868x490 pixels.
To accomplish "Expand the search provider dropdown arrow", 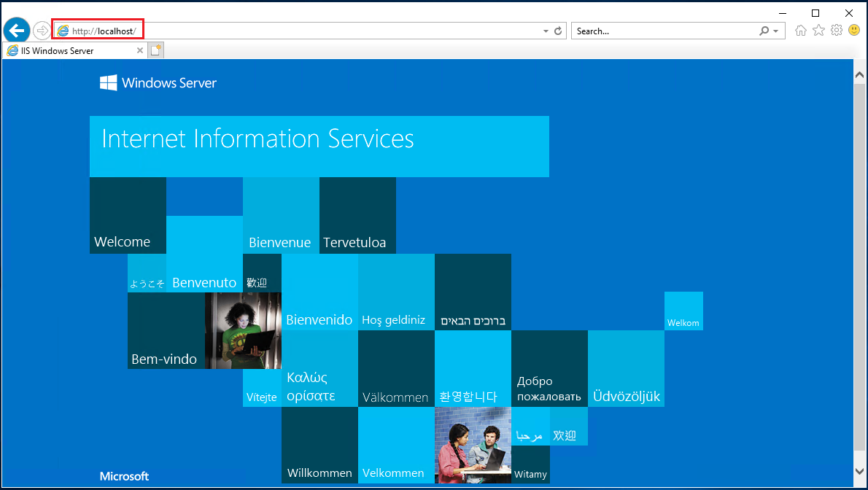I will (x=775, y=31).
